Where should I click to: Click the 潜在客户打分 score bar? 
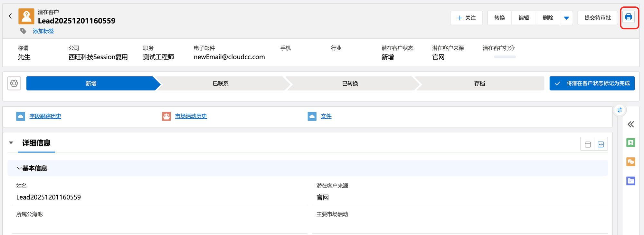click(505, 57)
